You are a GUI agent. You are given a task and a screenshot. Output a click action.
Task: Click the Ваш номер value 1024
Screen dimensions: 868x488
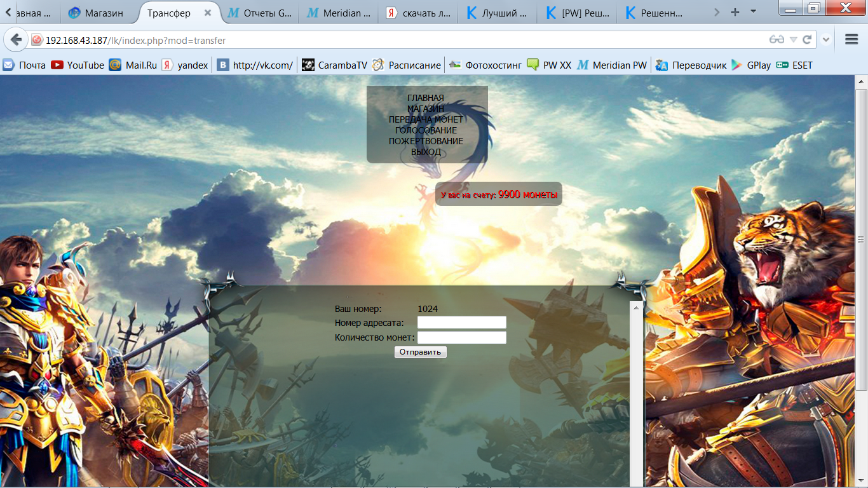(428, 309)
